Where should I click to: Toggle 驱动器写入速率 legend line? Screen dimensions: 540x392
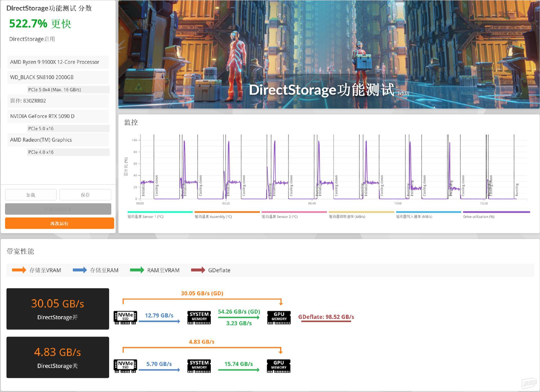click(x=429, y=212)
